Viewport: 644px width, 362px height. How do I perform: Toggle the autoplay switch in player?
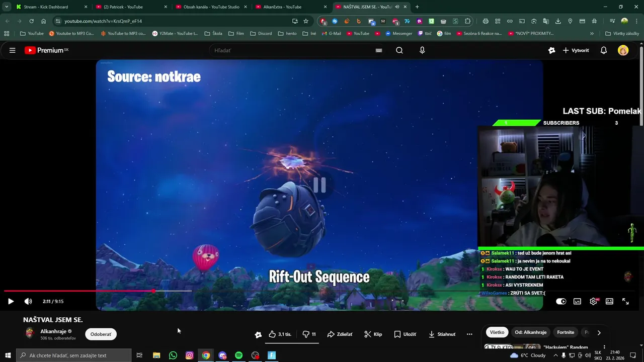point(561,301)
